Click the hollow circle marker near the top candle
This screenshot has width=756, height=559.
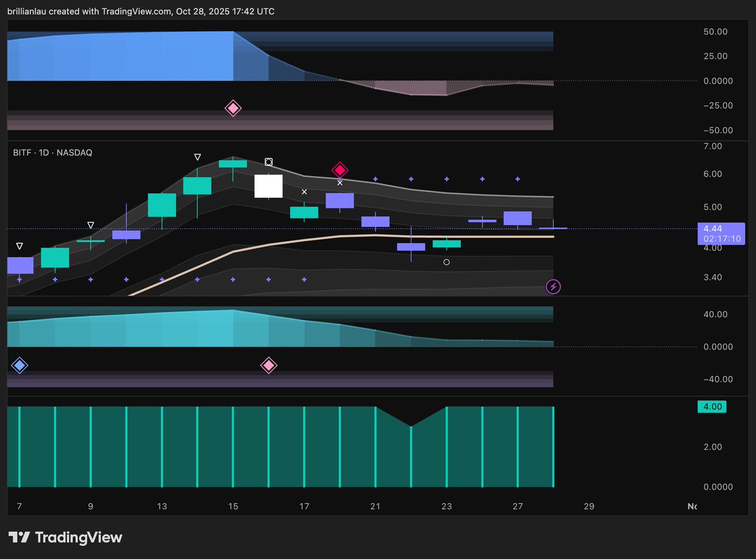click(269, 162)
